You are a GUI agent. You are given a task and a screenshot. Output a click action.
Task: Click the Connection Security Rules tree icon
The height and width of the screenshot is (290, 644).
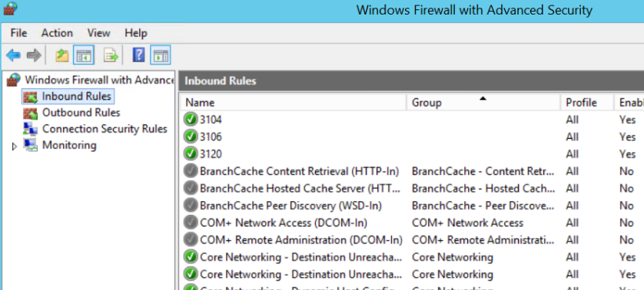click(30, 129)
